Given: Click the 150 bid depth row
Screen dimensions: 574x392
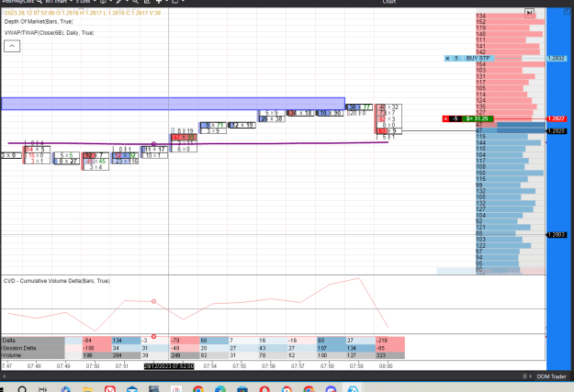Looking at the screenshot, I should tap(511, 173).
